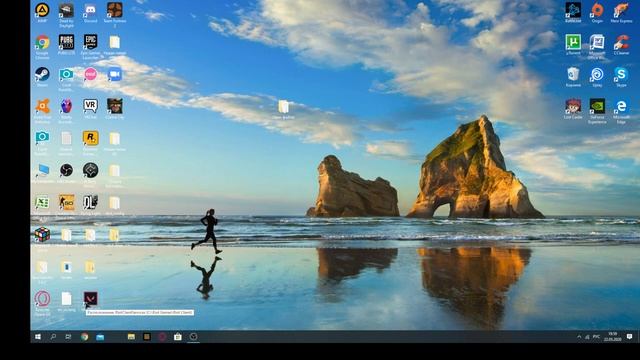The height and width of the screenshot is (360, 640).
Task: Click the This PC monitor icon
Action: (x=42, y=170)
